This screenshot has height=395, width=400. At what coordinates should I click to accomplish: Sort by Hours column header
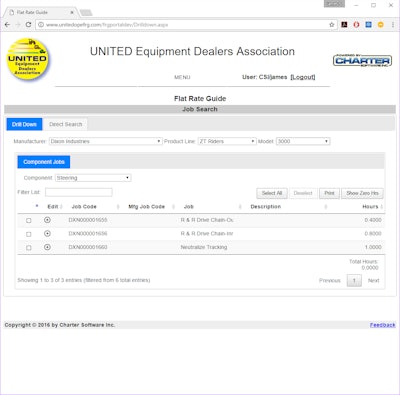click(x=370, y=207)
